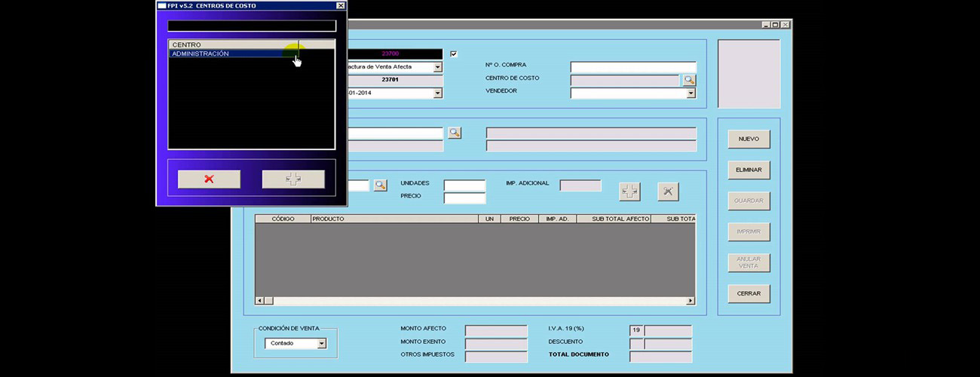Toggle the checkbox next to number 23700

point(453,54)
